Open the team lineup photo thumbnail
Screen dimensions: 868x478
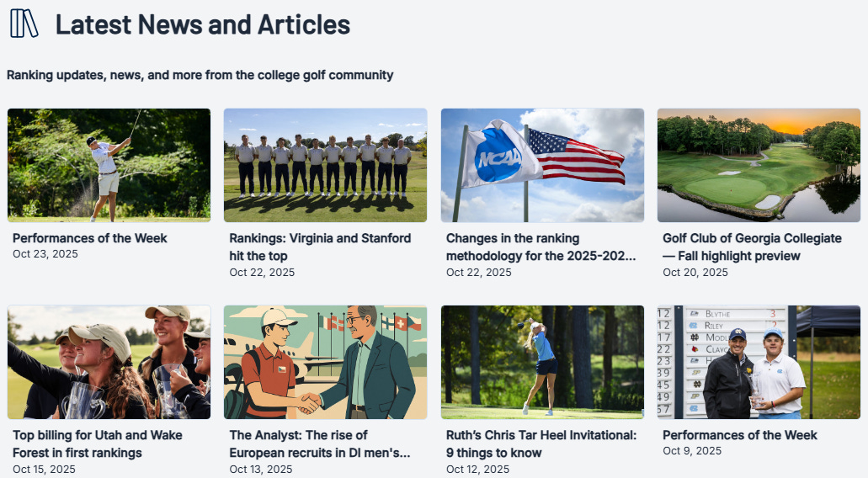click(x=326, y=166)
